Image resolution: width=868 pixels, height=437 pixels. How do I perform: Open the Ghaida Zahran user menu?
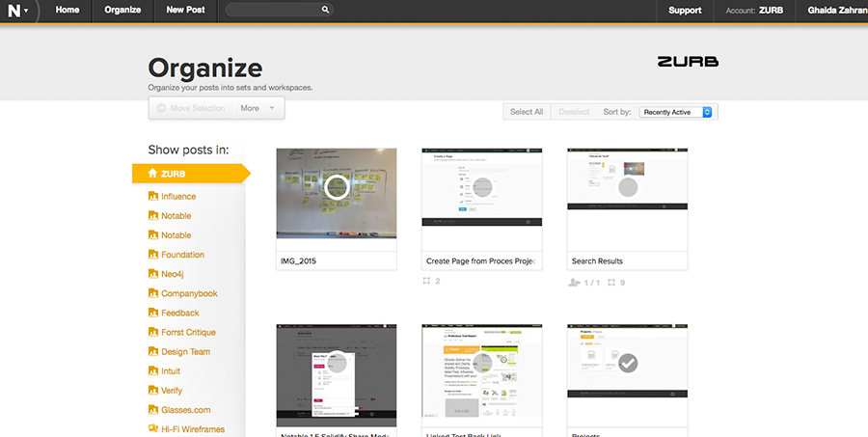837,10
